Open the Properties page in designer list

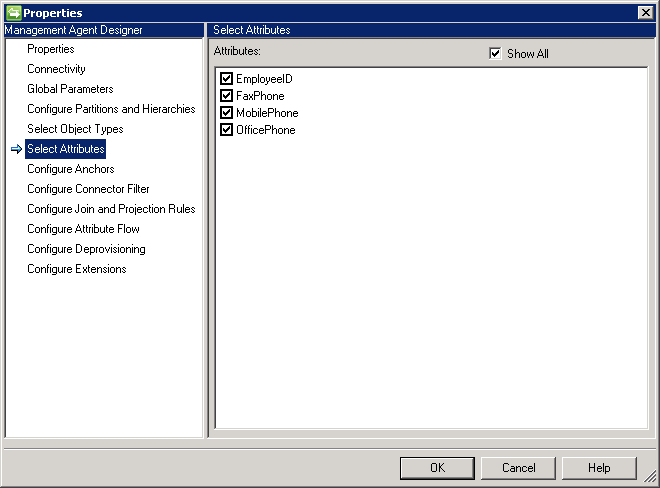click(51, 49)
